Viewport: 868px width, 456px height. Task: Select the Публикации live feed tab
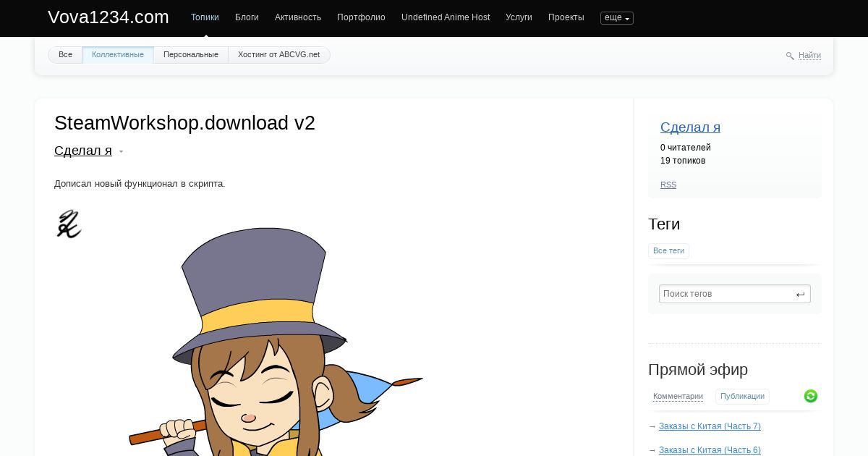(x=742, y=397)
